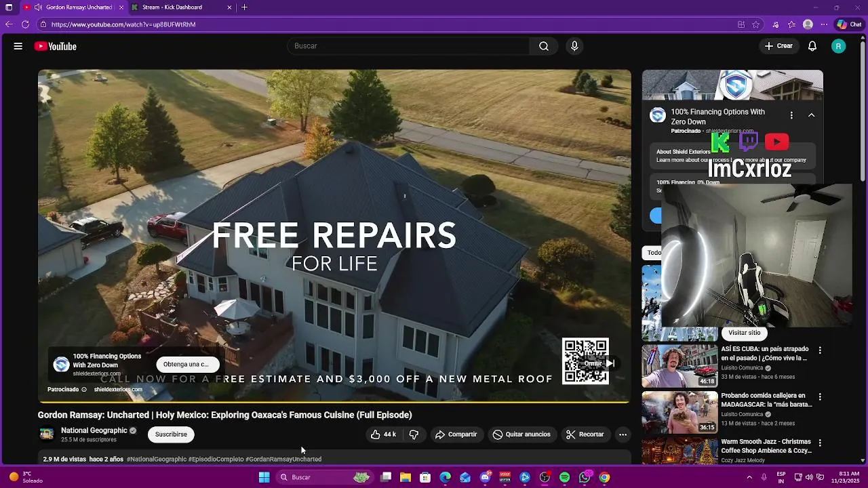This screenshot has height=488, width=868.
Task: Open the Recortar clip tool
Action: click(585, 434)
